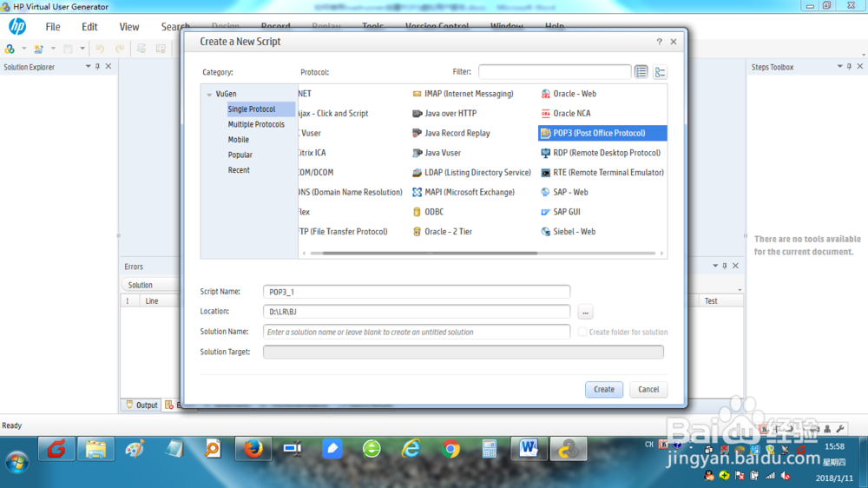
Task: Open the Edit menu
Action: click(89, 27)
